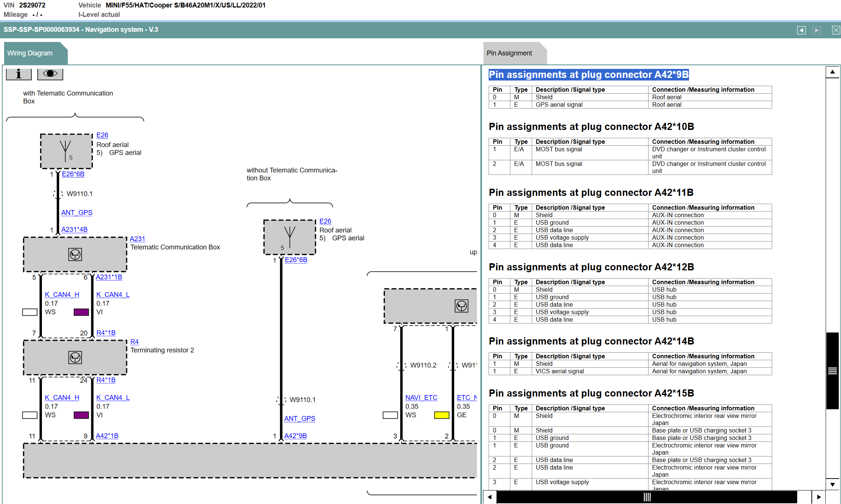This screenshot has height=504, width=841.
Task: Open the partially visible ETC_N signal link
Action: click(x=467, y=398)
